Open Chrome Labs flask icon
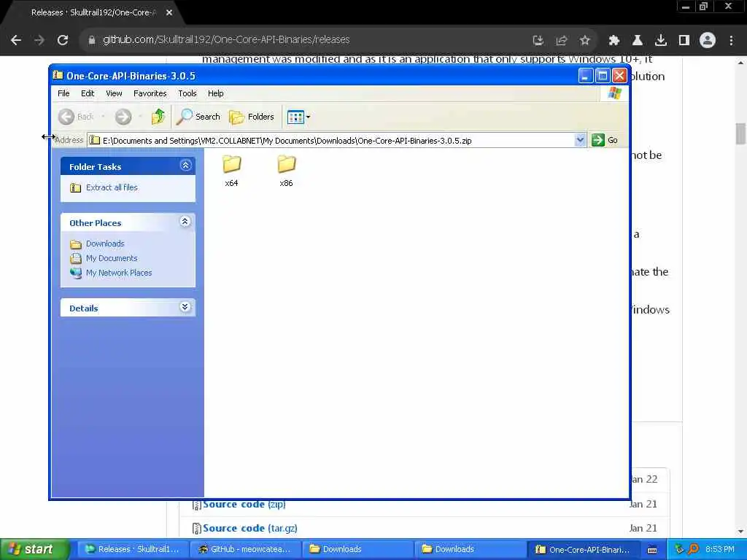The image size is (747, 560). click(637, 41)
